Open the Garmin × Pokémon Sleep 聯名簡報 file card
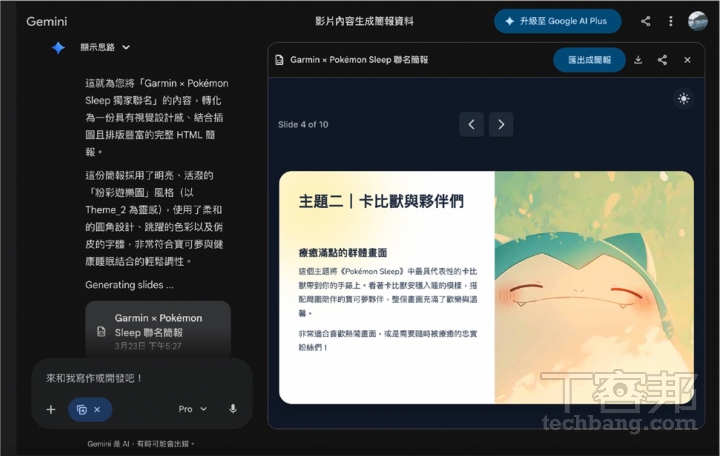The height and width of the screenshot is (456, 720). click(158, 330)
